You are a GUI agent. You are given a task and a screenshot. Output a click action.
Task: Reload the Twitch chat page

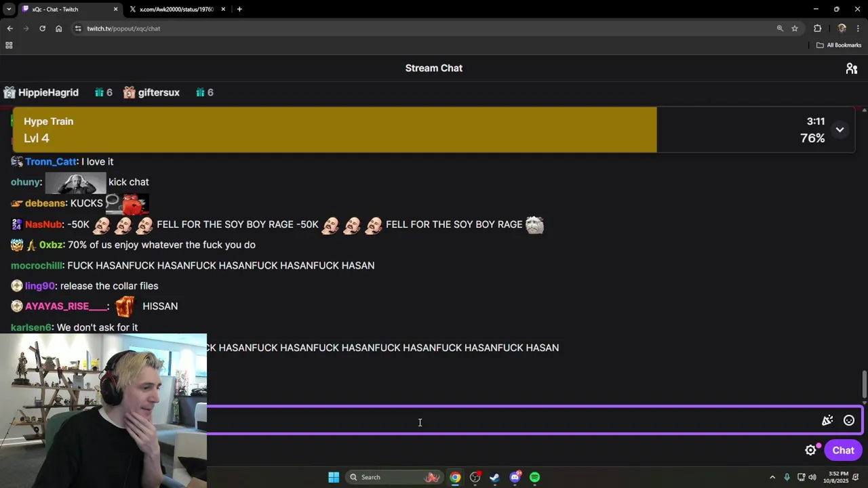coord(42,28)
